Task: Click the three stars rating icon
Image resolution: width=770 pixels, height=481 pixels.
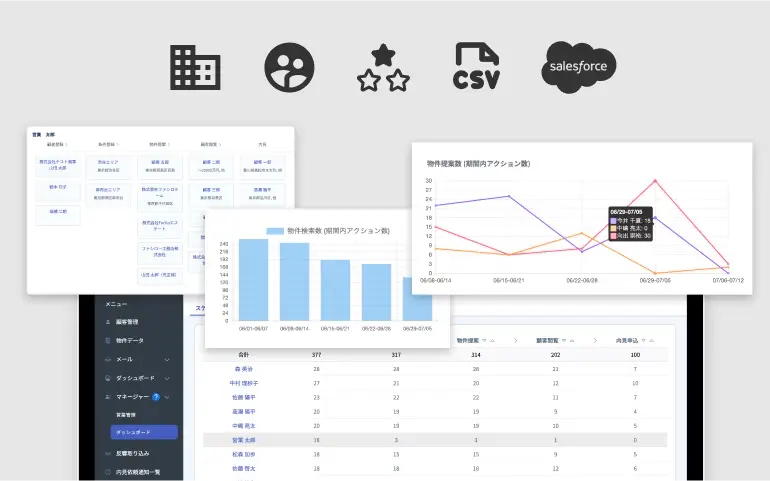Action: (x=381, y=68)
